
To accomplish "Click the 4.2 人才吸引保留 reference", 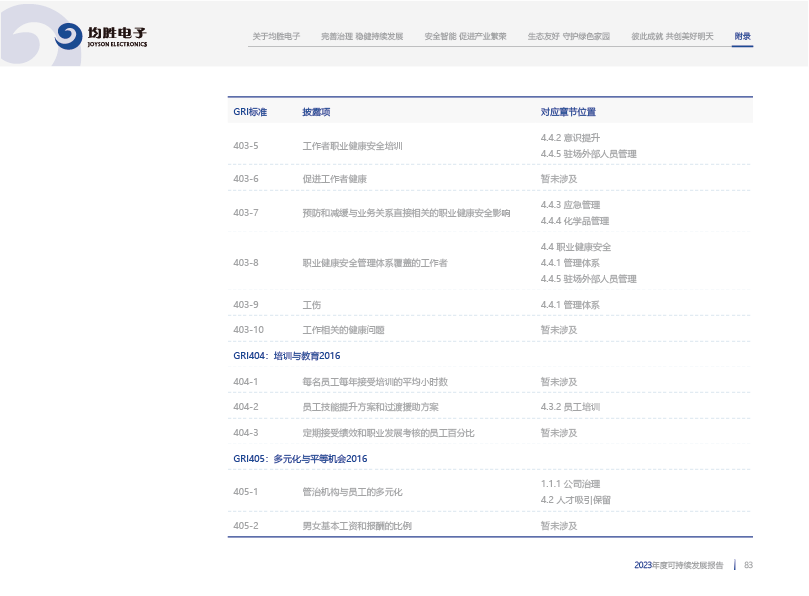I will click(x=575, y=500).
